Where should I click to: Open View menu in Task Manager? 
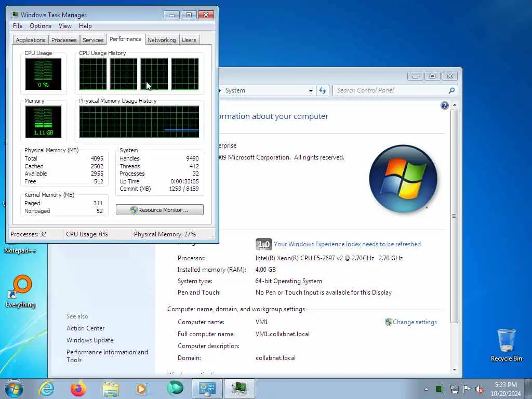pos(65,26)
